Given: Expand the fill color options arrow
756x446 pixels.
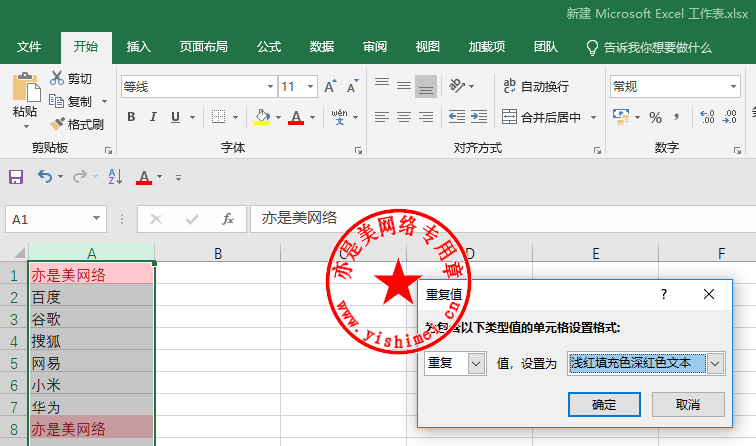Looking at the screenshot, I should (x=278, y=117).
